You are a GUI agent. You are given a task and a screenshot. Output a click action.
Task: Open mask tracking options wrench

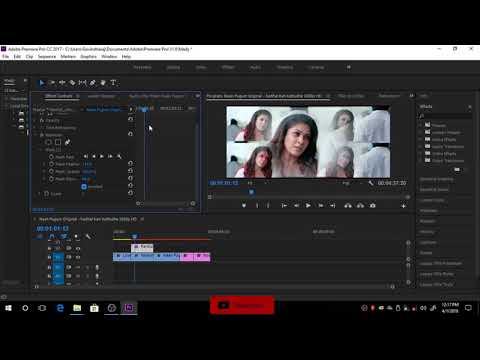[x=119, y=156]
